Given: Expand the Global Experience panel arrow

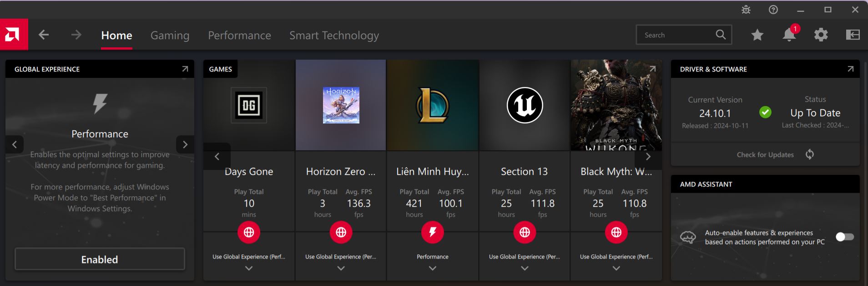Looking at the screenshot, I should tap(185, 69).
